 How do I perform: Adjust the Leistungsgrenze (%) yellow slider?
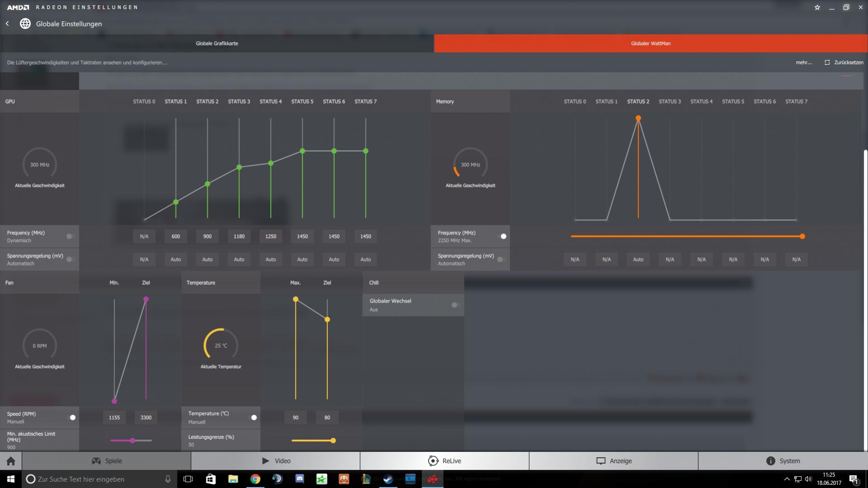click(x=333, y=441)
